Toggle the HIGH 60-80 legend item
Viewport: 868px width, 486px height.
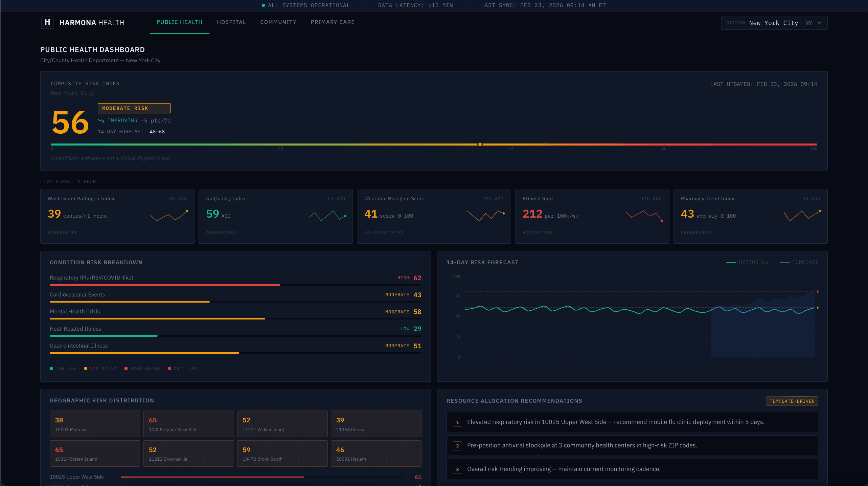pyautogui.click(x=142, y=369)
